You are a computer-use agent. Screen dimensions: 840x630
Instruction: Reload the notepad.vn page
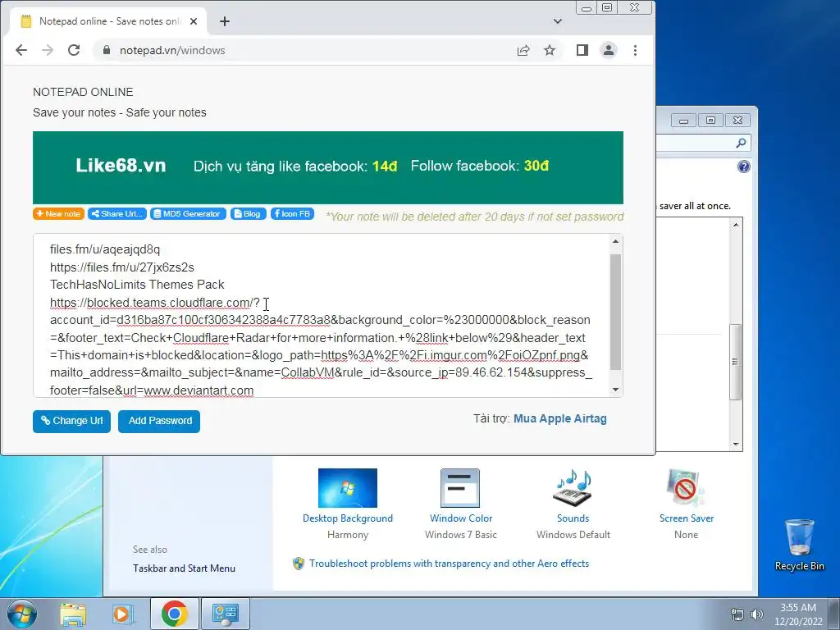(74, 50)
